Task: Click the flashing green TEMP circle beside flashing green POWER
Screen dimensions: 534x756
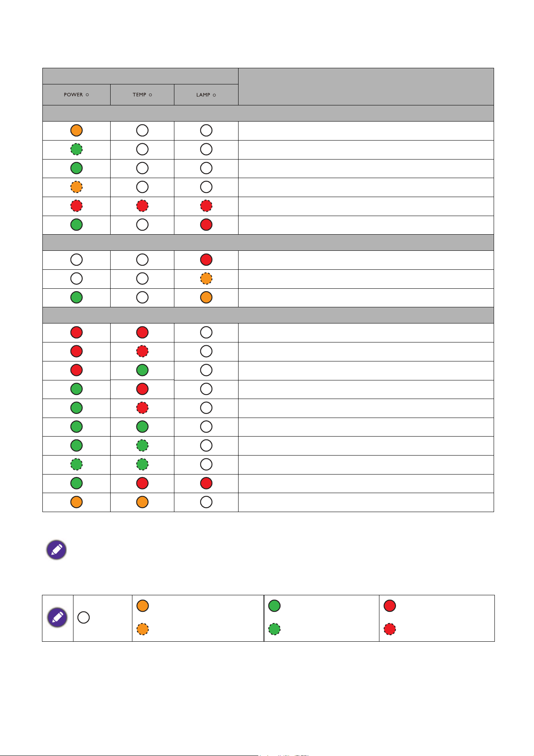Action: [142, 464]
